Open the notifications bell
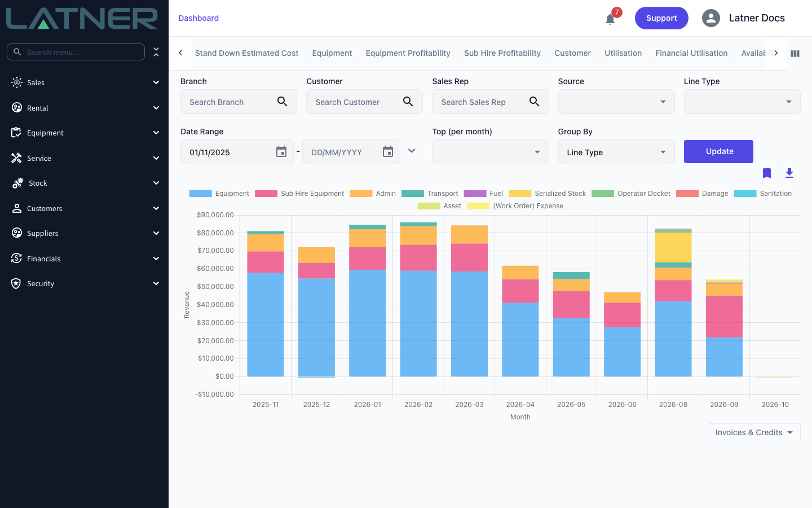The width and height of the screenshot is (812, 508). coord(610,19)
